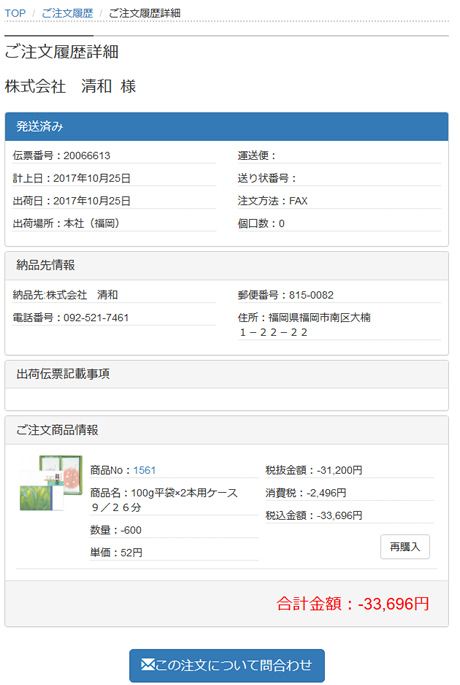Click the 電話番号 092-521-7461 text
Viewport: 460px width, 685px height.
(x=71, y=318)
